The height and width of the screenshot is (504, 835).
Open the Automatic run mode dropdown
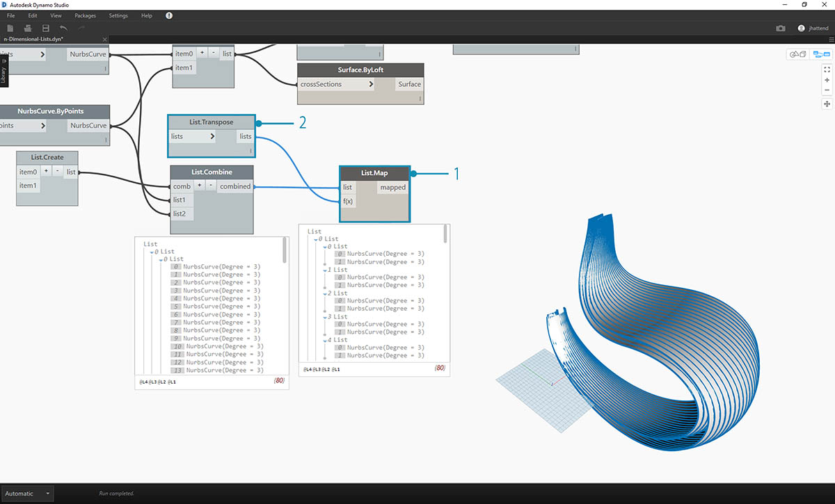click(x=48, y=494)
